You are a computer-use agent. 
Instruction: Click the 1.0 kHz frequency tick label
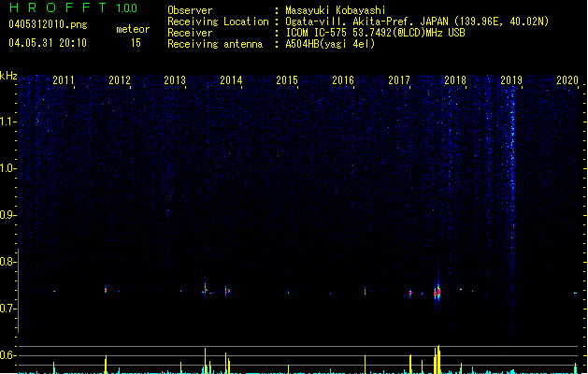click(7, 168)
